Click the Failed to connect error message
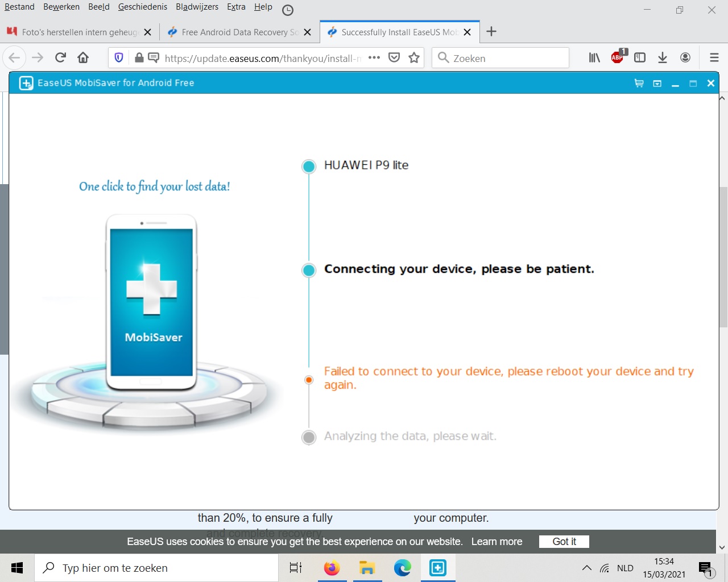 [508, 378]
